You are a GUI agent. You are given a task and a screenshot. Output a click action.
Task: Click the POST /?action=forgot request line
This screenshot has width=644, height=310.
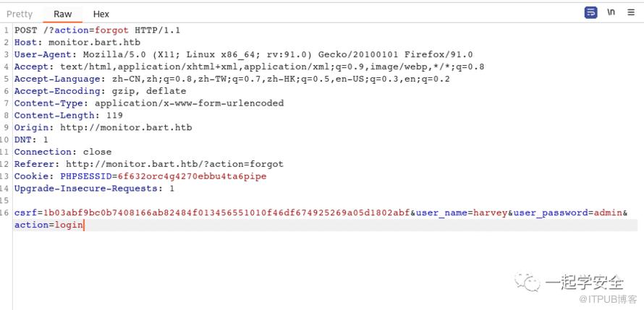(x=97, y=30)
